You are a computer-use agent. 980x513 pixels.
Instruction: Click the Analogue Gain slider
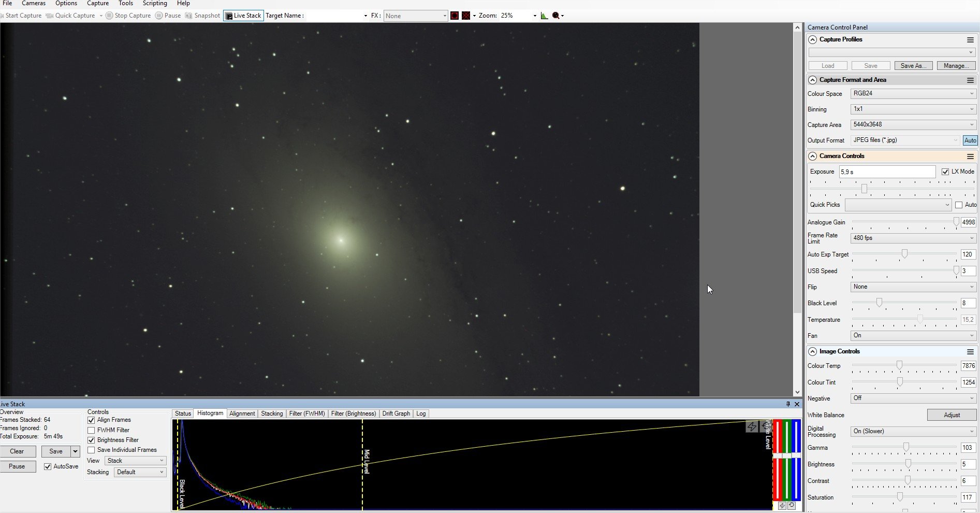pyautogui.click(x=904, y=222)
